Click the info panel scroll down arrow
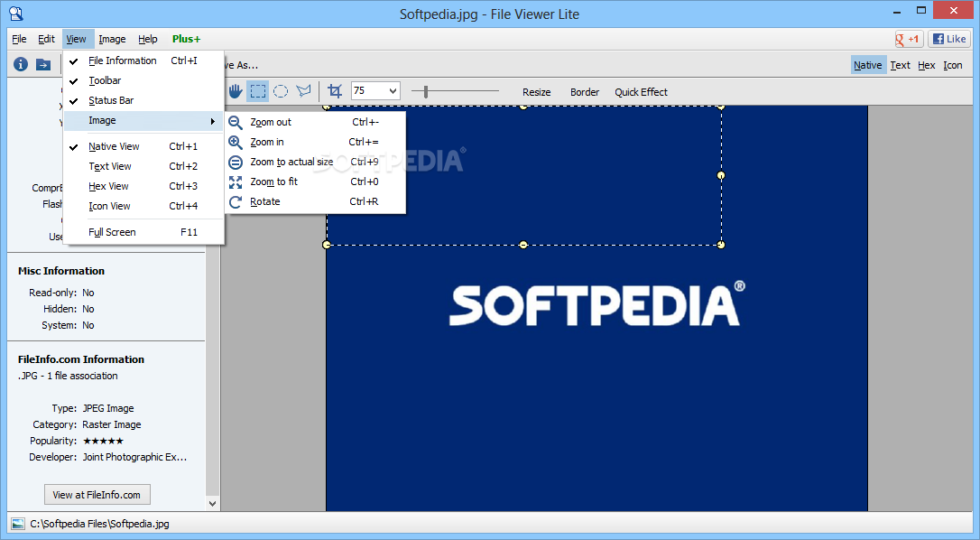Viewport: 980px width, 540px height. [212, 503]
